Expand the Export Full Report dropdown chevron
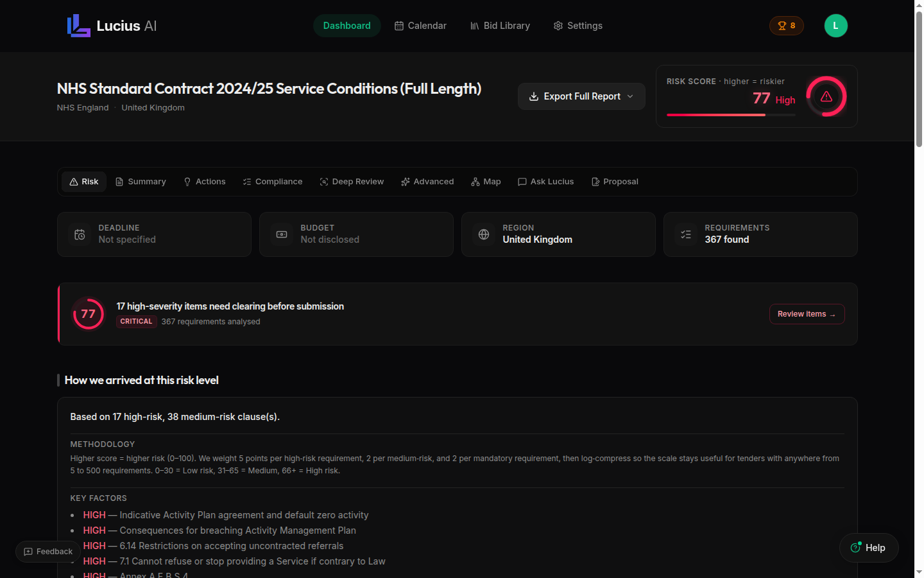 [x=630, y=96]
